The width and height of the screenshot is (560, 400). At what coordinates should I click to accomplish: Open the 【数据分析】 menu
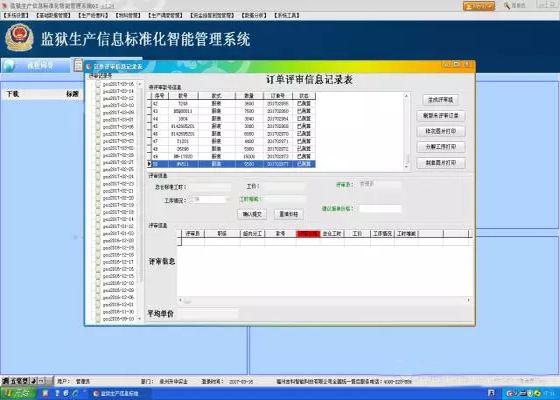click(x=254, y=15)
